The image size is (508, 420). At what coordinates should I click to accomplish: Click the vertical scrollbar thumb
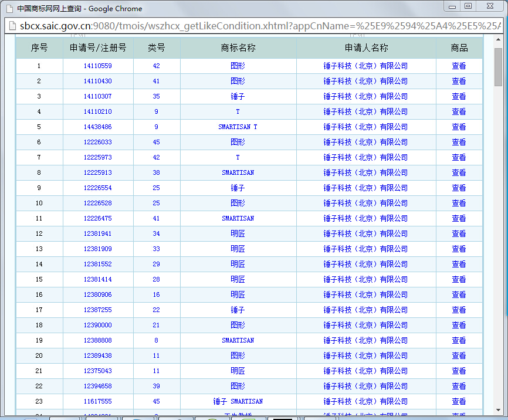pyautogui.click(x=498, y=67)
